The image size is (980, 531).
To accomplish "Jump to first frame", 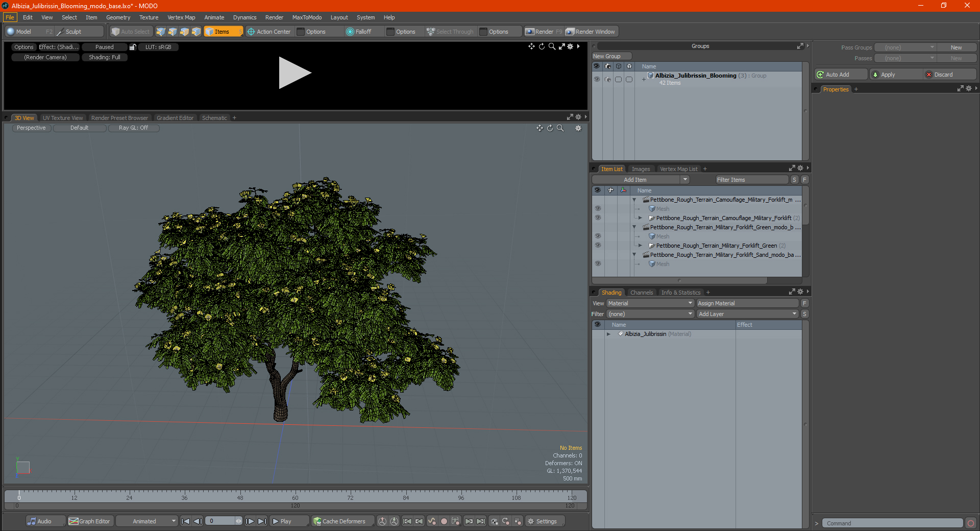I will click(186, 521).
